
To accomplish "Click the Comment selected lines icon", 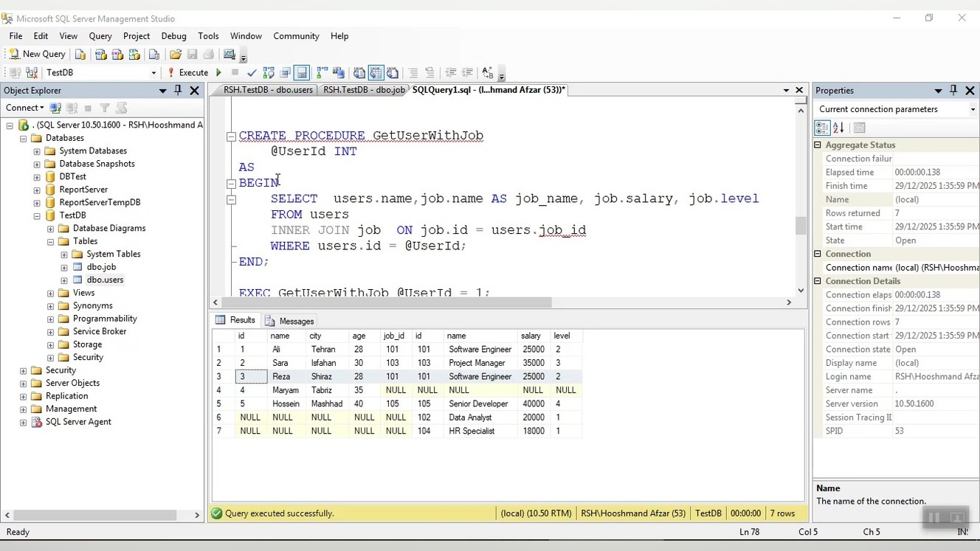I will click(x=413, y=72).
